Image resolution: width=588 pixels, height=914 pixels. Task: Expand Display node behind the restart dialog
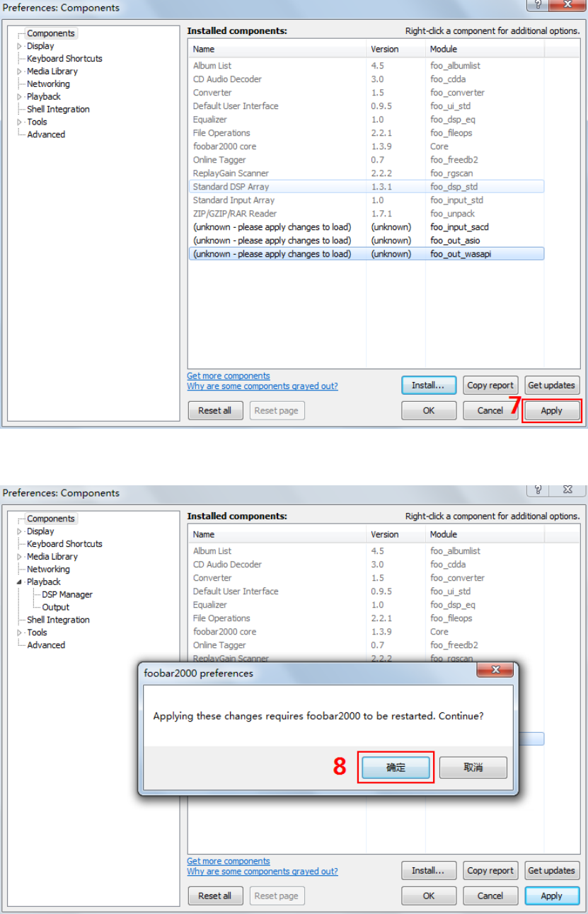[x=20, y=531]
